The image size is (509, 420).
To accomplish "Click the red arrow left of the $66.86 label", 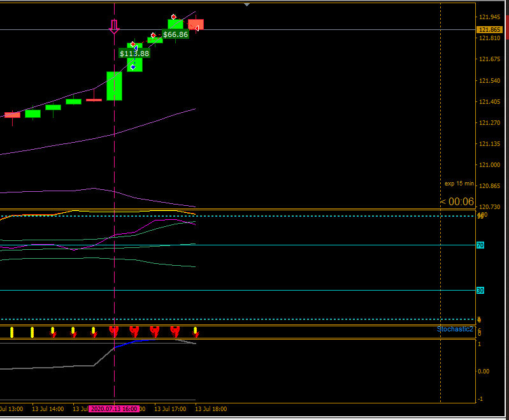I will (x=154, y=35).
